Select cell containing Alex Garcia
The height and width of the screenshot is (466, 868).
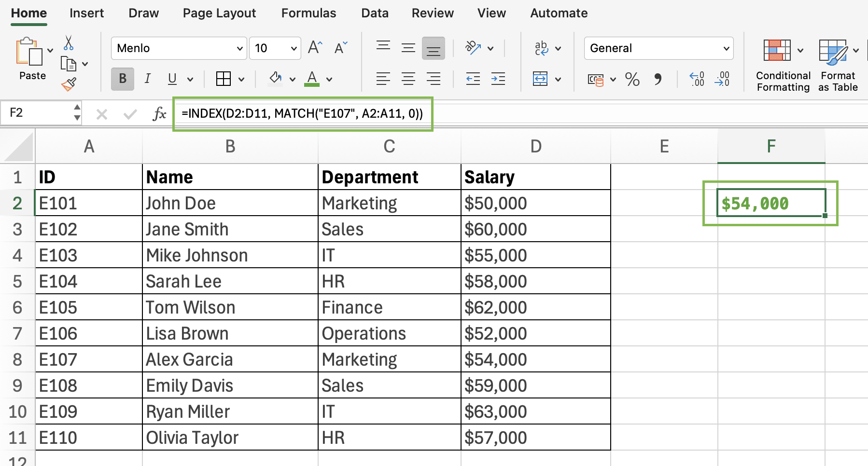(x=230, y=359)
